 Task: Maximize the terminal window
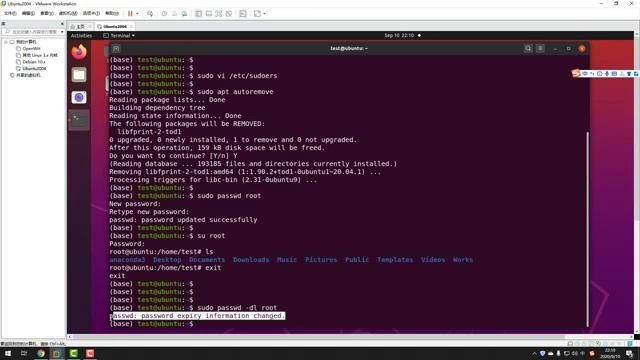tap(568, 49)
